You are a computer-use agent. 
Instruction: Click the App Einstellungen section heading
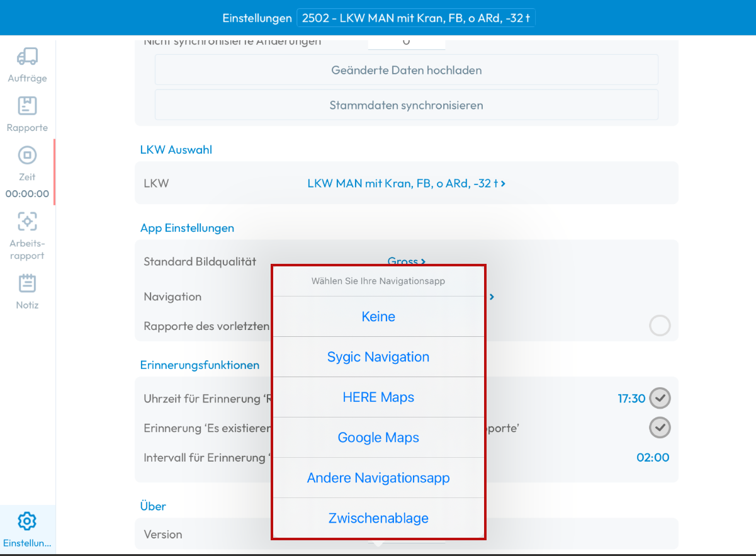[187, 228]
